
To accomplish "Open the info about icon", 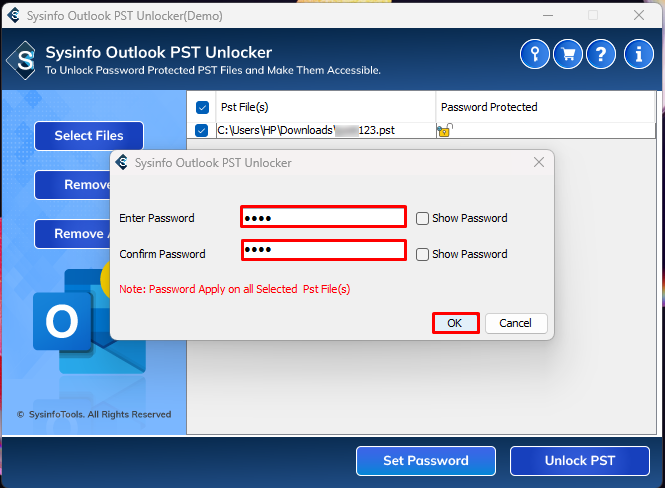I will point(638,54).
